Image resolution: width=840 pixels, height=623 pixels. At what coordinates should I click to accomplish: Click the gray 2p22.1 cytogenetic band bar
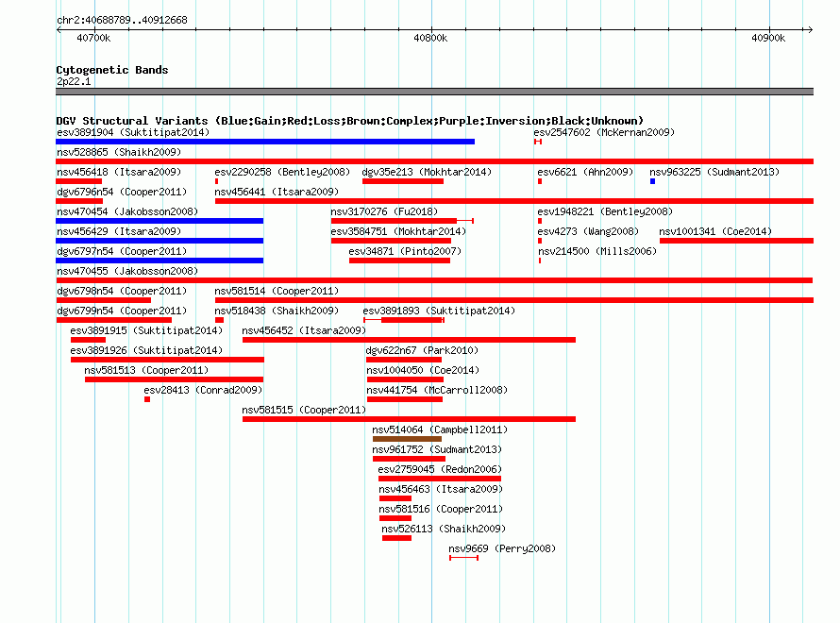(434, 92)
